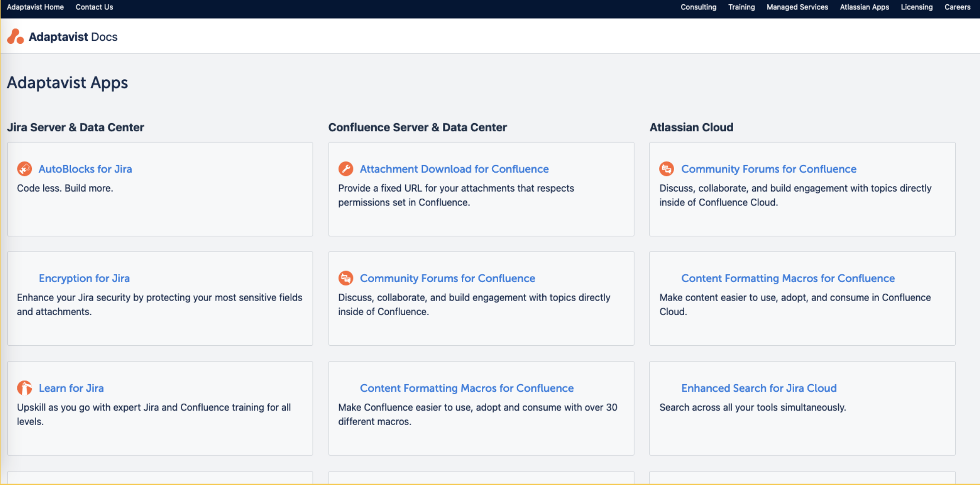Click the Atlassian Cloud Community Forums icon
This screenshot has width=980, height=485.
point(666,169)
